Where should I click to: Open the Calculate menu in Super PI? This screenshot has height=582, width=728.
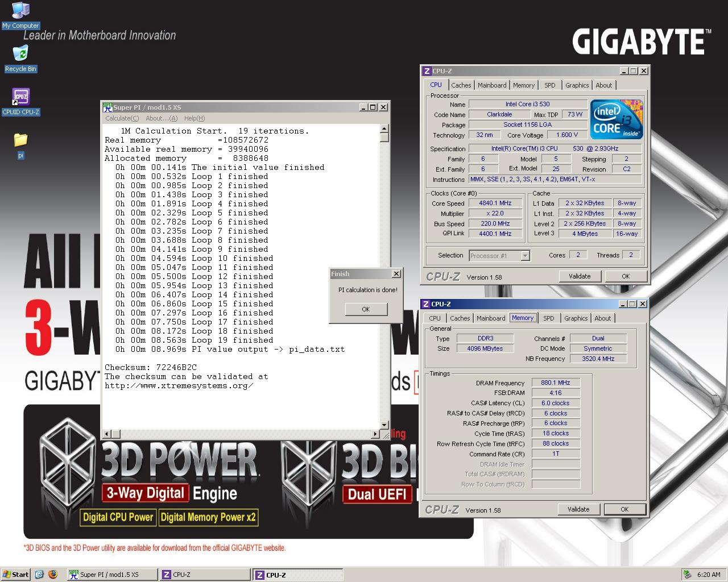[x=122, y=118]
